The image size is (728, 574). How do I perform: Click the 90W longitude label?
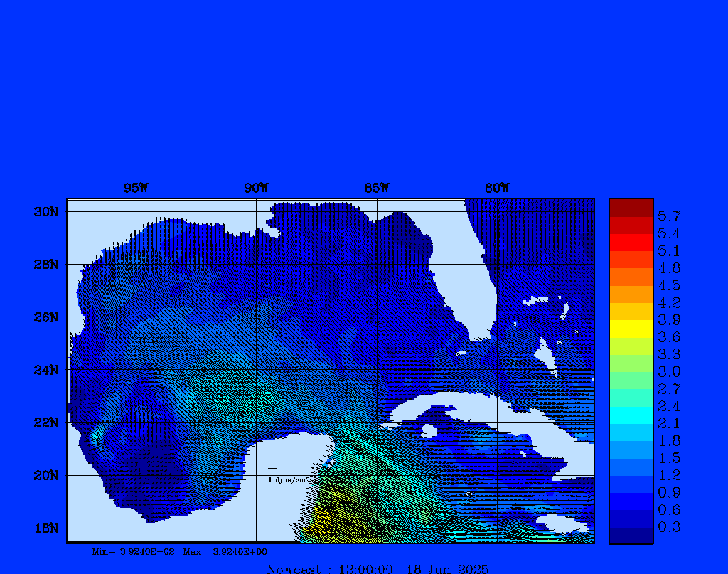[x=256, y=188]
